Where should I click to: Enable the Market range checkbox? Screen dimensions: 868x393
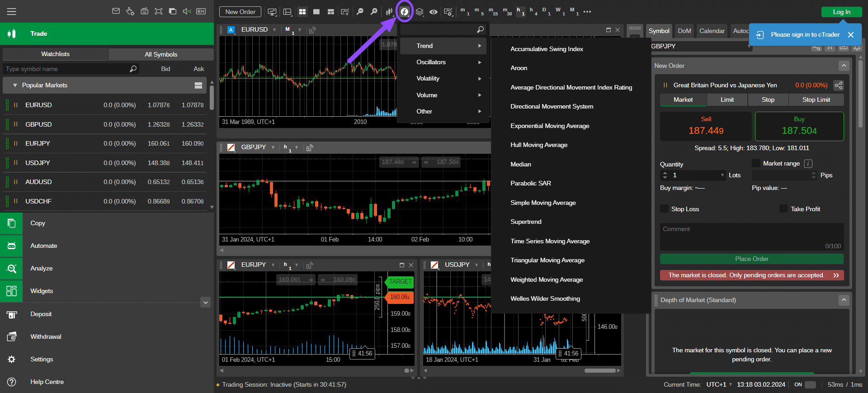pos(756,163)
